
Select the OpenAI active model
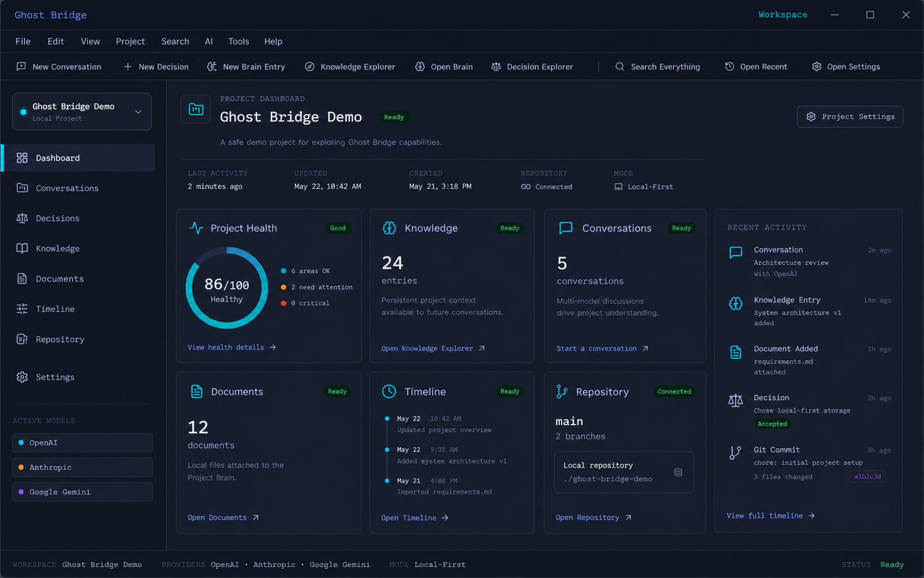(82, 443)
